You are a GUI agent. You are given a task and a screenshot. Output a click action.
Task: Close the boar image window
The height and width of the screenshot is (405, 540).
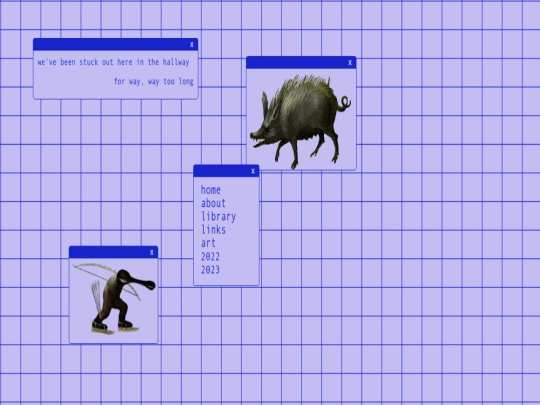coord(350,63)
